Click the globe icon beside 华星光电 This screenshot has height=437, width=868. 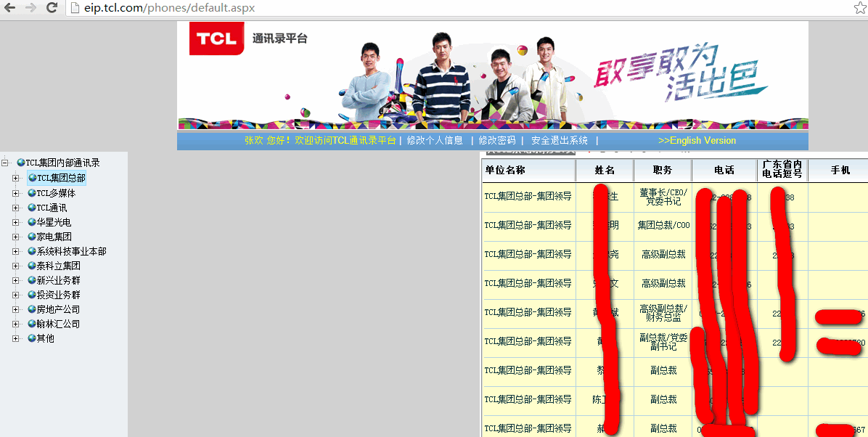coord(32,222)
